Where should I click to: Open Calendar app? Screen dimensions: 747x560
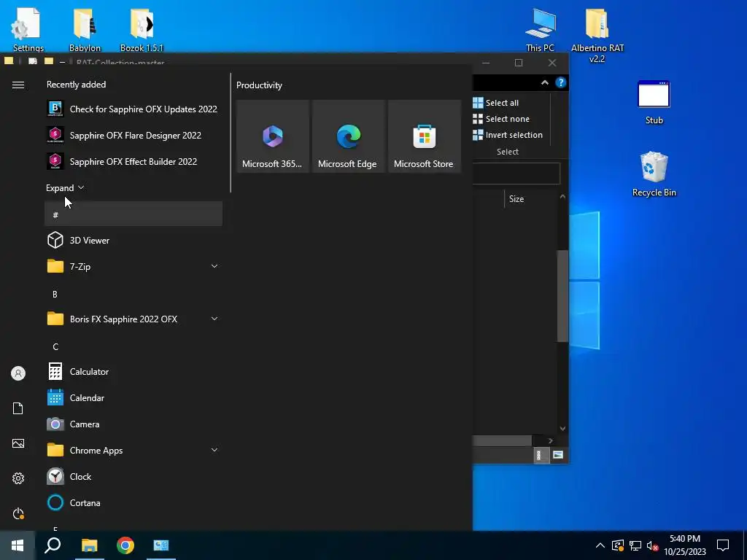coord(133,397)
